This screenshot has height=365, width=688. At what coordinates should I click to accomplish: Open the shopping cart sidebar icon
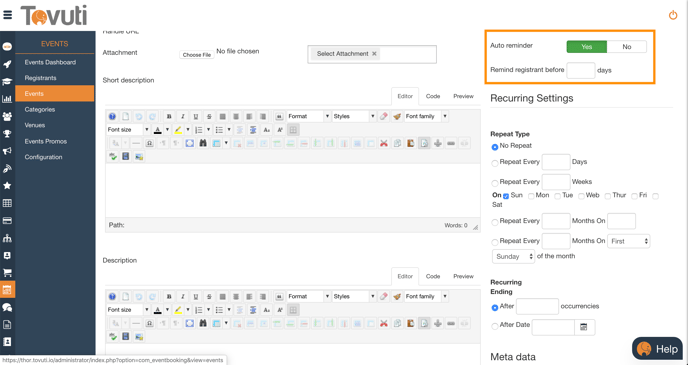tap(7, 272)
